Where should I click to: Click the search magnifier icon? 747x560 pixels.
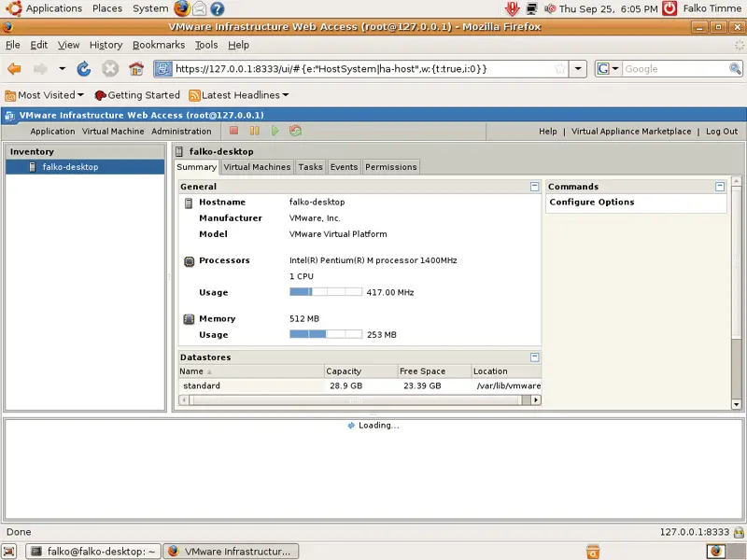(735, 69)
